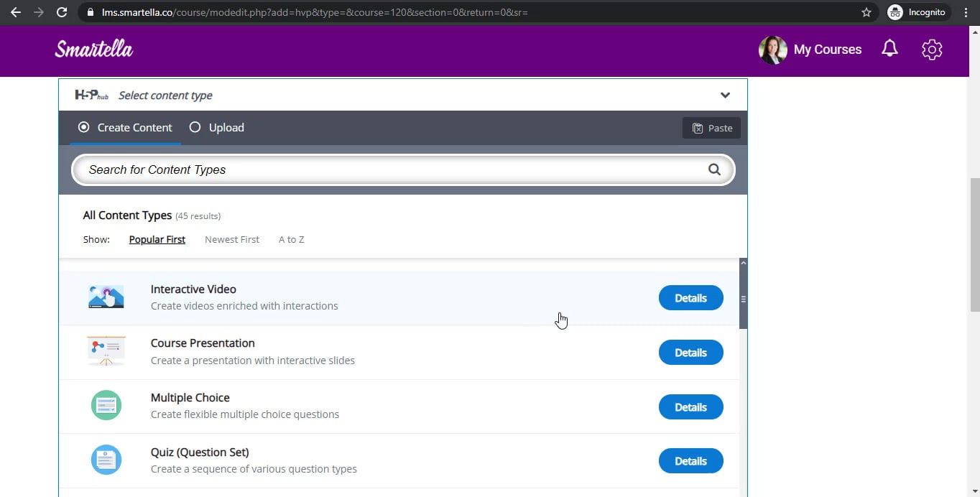Image resolution: width=980 pixels, height=497 pixels.
Task: Sort content types by Popular First
Action: [157, 239]
